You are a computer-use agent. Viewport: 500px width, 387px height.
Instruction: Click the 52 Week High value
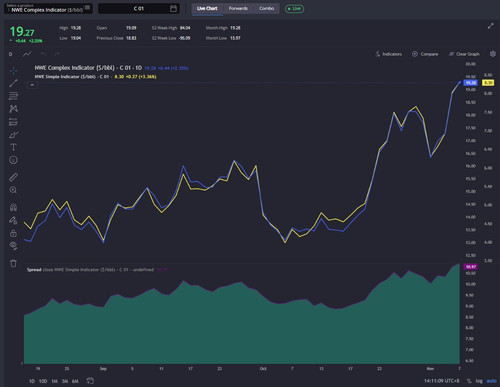185,28
